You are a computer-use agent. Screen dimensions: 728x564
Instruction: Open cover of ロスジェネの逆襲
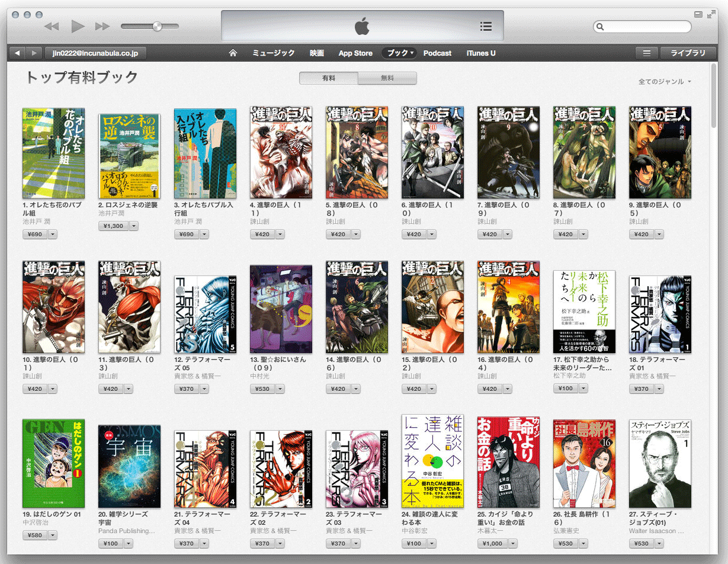pyautogui.click(x=129, y=156)
